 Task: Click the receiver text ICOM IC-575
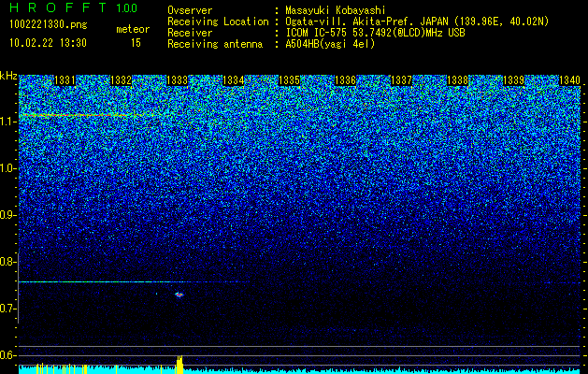pyautogui.click(x=317, y=33)
